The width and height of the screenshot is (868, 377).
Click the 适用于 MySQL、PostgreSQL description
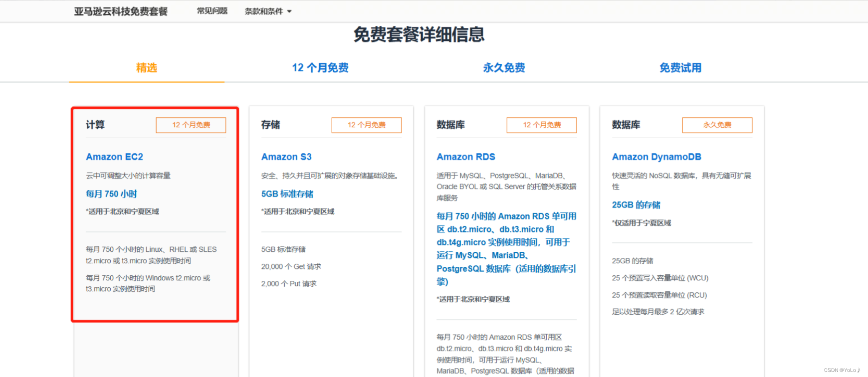tap(506, 187)
